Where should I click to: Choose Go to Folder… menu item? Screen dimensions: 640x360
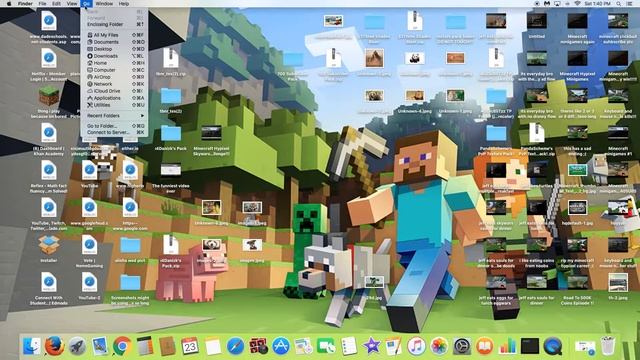pyautogui.click(x=114, y=126)
